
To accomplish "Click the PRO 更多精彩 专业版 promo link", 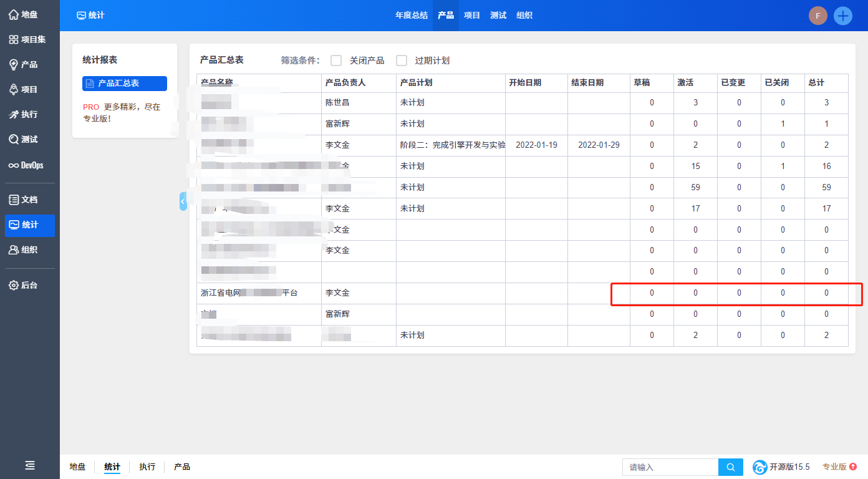I will (x=122, y=112).
